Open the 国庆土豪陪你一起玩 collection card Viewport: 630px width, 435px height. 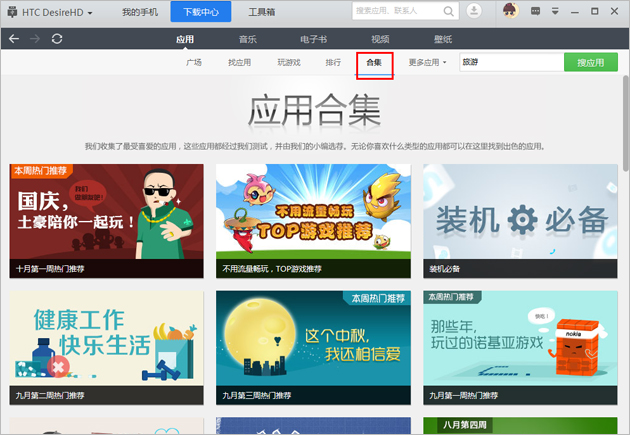point(106,221)
